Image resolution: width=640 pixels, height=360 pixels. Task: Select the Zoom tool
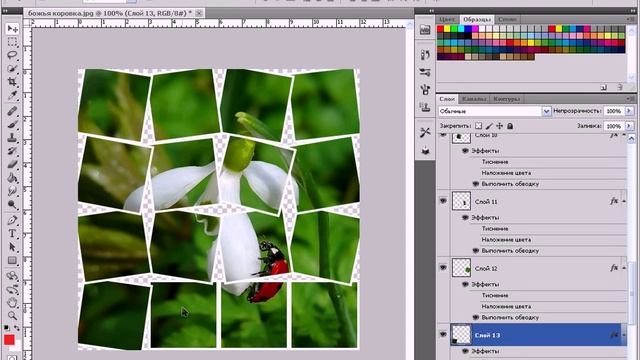pos(12,316)
